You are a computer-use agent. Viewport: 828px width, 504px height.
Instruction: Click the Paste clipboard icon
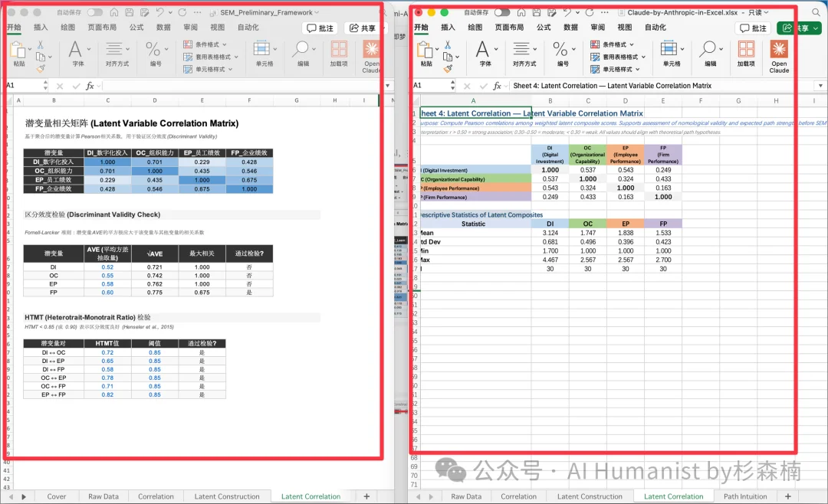click(x=17, y=48)
